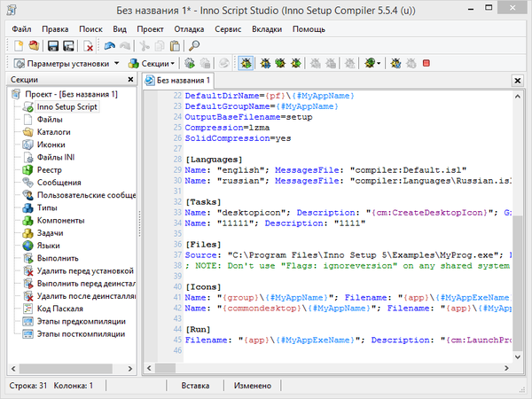Select Реестр in the sections tree
Screen dimensions: 532x399
(x=50, y=170)
